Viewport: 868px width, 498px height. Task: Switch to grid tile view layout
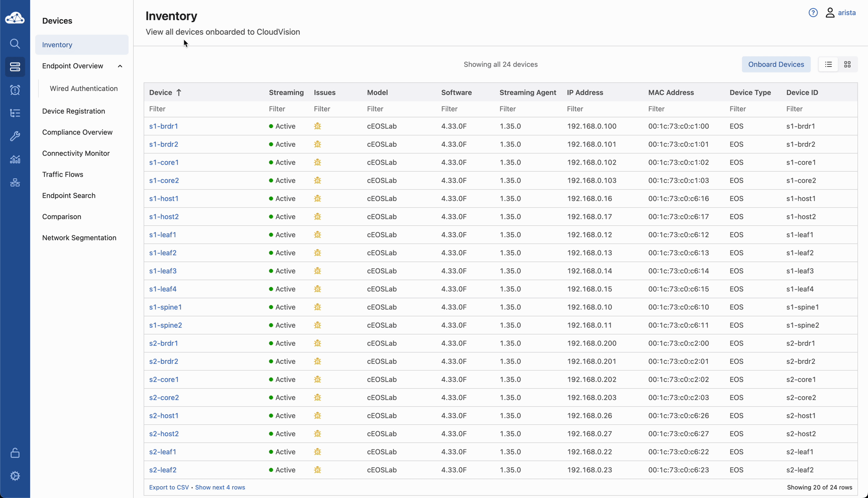[847, 64]
